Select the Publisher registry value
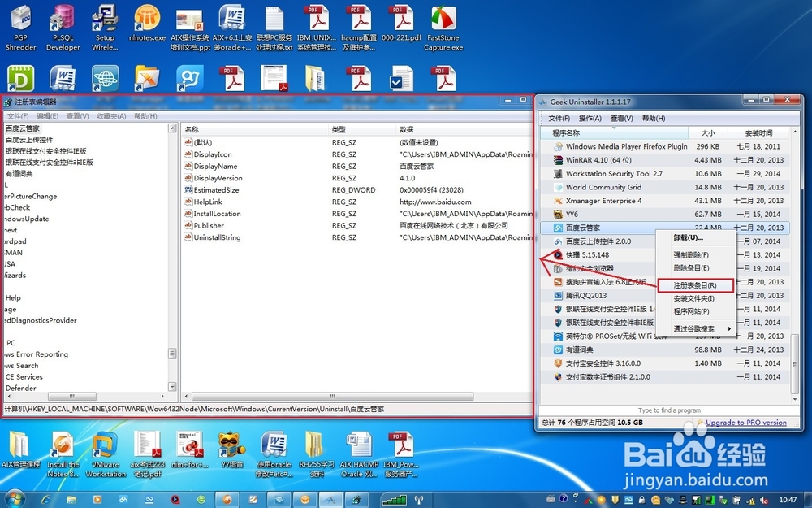 [x=209, y=225]
